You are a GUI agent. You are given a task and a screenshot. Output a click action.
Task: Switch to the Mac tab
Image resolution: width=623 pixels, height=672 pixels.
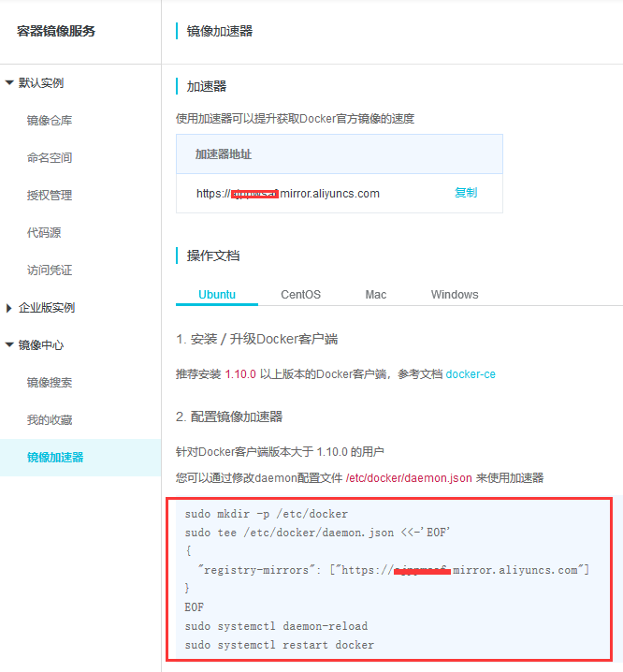[x=376, y=295]
